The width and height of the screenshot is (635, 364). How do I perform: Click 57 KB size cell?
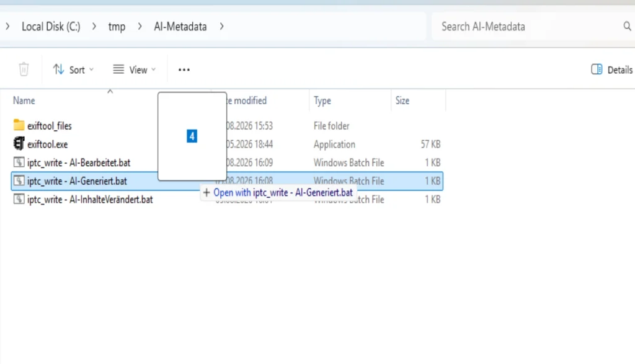coord(430,144)
